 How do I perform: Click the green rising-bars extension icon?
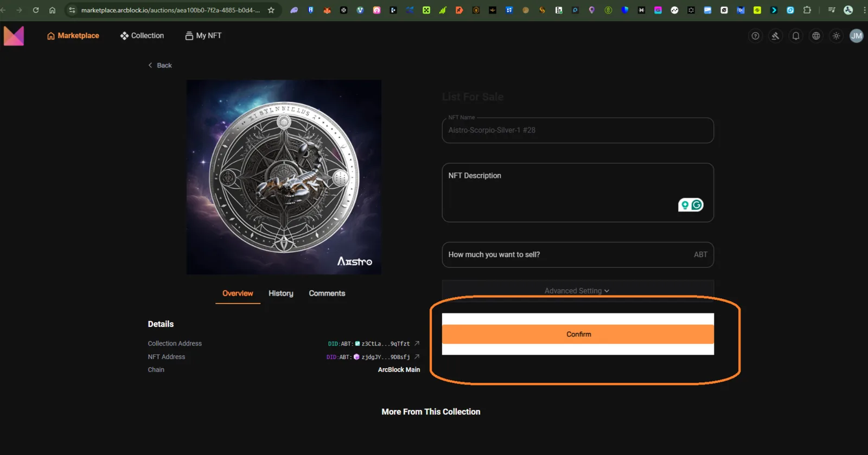443,10
